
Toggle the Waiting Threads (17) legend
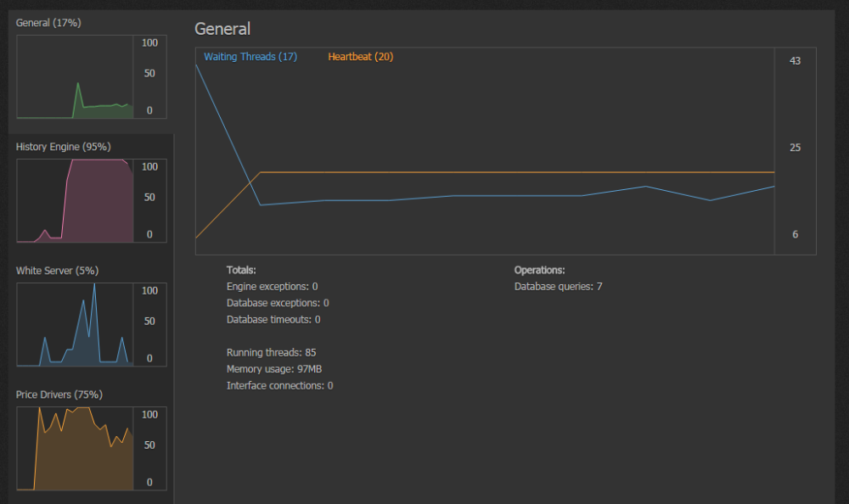coord(250,57)
